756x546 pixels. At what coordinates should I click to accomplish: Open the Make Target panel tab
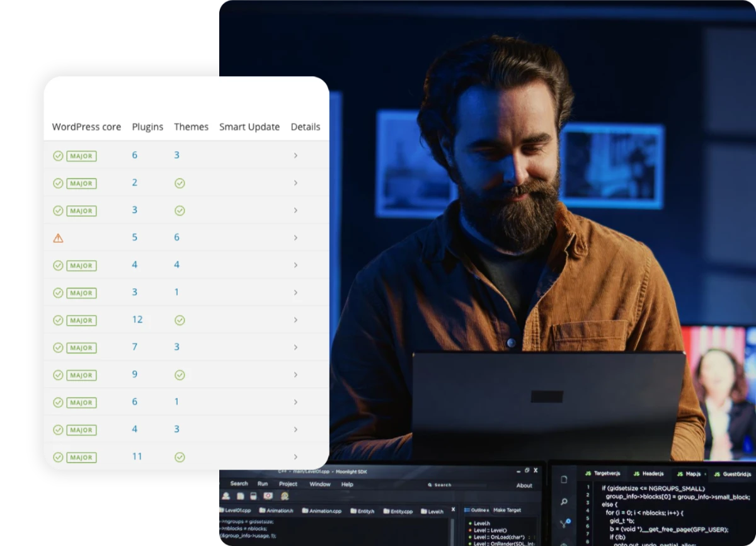(x=507, y=510)
